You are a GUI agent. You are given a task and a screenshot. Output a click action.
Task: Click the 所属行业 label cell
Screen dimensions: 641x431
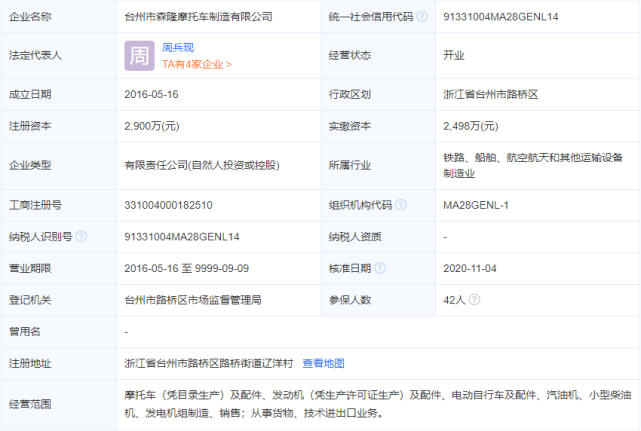click(378, 165)
